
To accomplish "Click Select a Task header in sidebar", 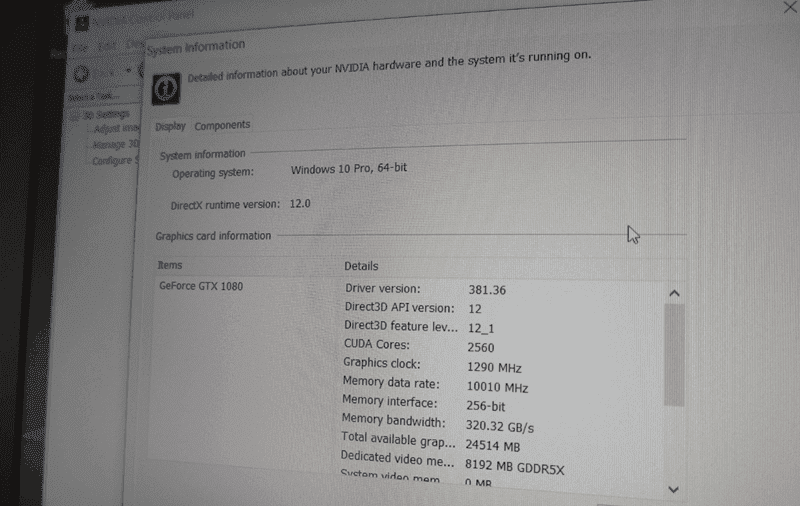I will 94,96.
